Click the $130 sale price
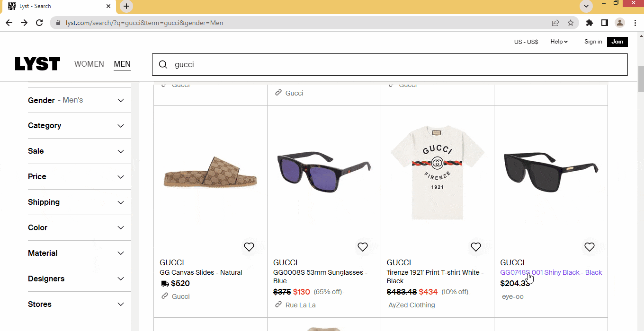The image size is (644, 331). click(x=302, y=292)
